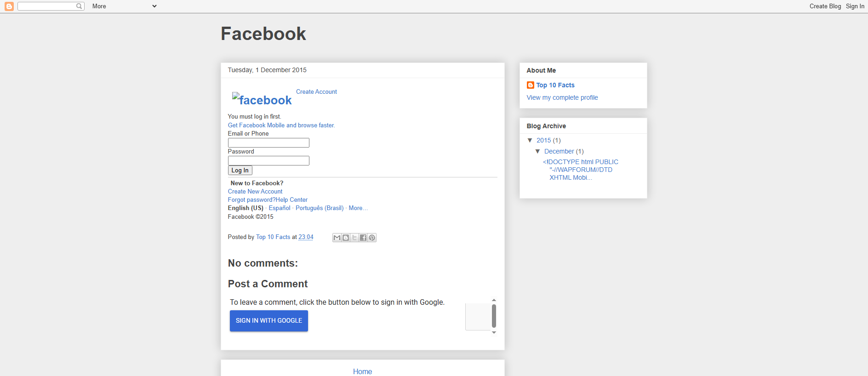This screenshot has height=376, width=868.
Task: Click More… languages link
Action: [358, 208]
